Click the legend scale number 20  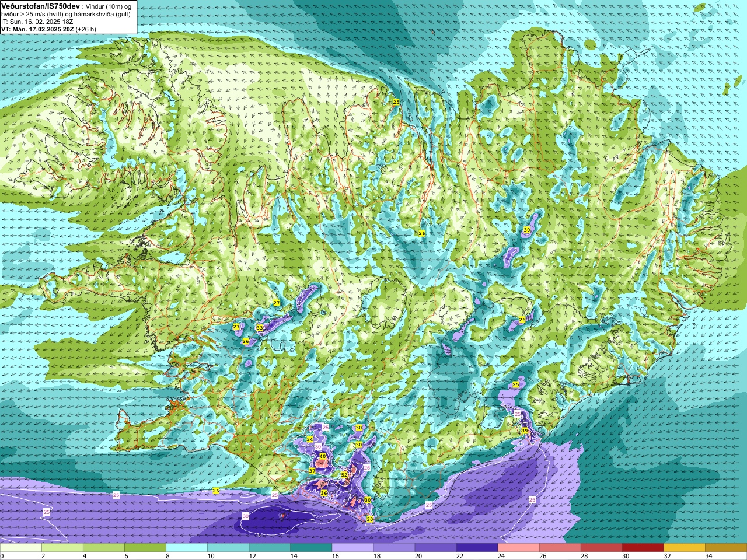pyautogui.click(x=418, y=556)
